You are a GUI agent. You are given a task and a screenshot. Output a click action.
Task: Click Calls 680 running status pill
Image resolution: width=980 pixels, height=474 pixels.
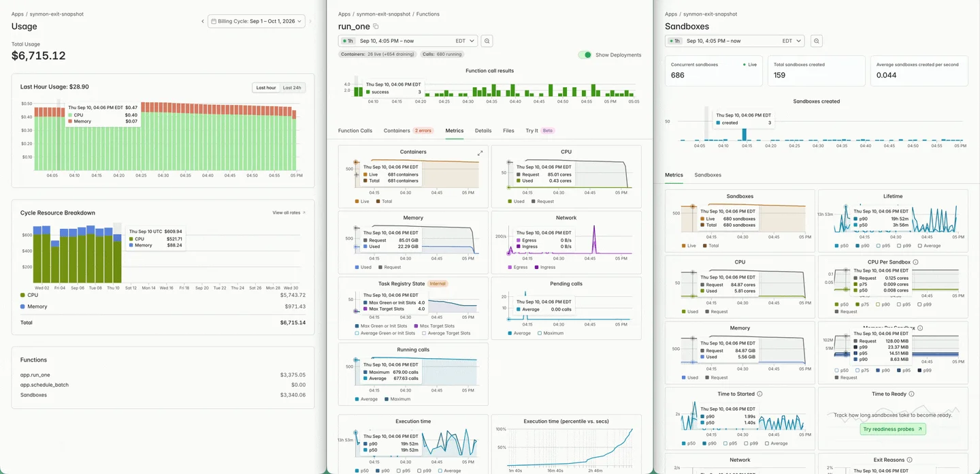click(x=443, y=54)
